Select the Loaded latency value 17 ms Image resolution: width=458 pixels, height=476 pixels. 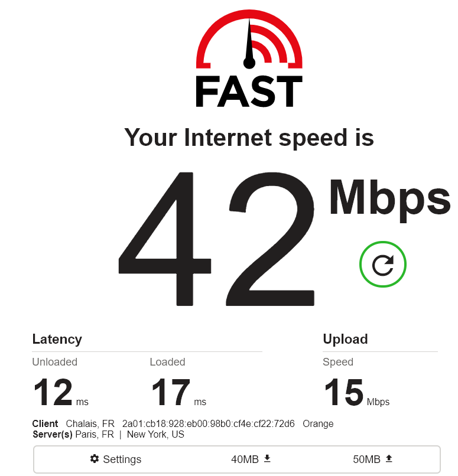click(x=179, y=392)
